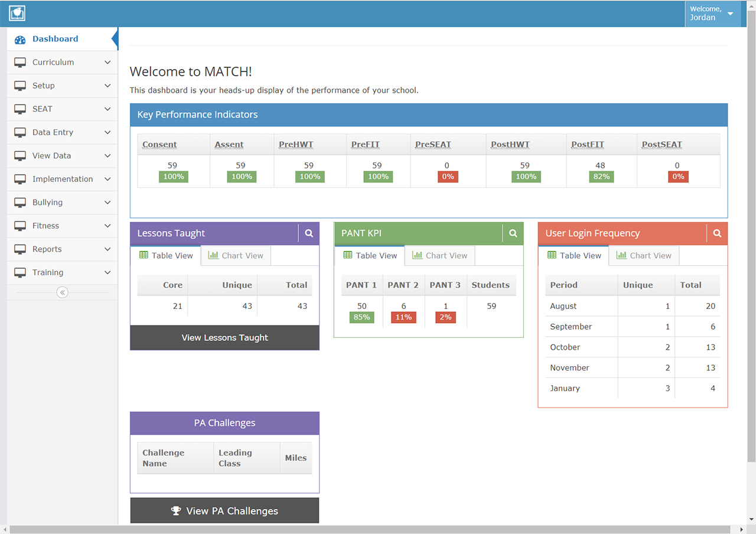Click the Reports monitor icon
Screen dimensions: 756x534
tap(20, 249)
